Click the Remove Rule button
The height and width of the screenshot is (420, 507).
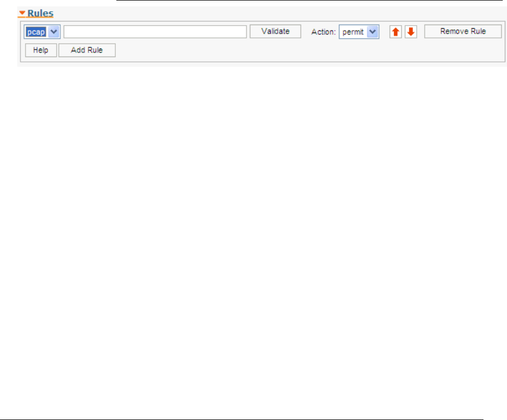click(463, 31)
